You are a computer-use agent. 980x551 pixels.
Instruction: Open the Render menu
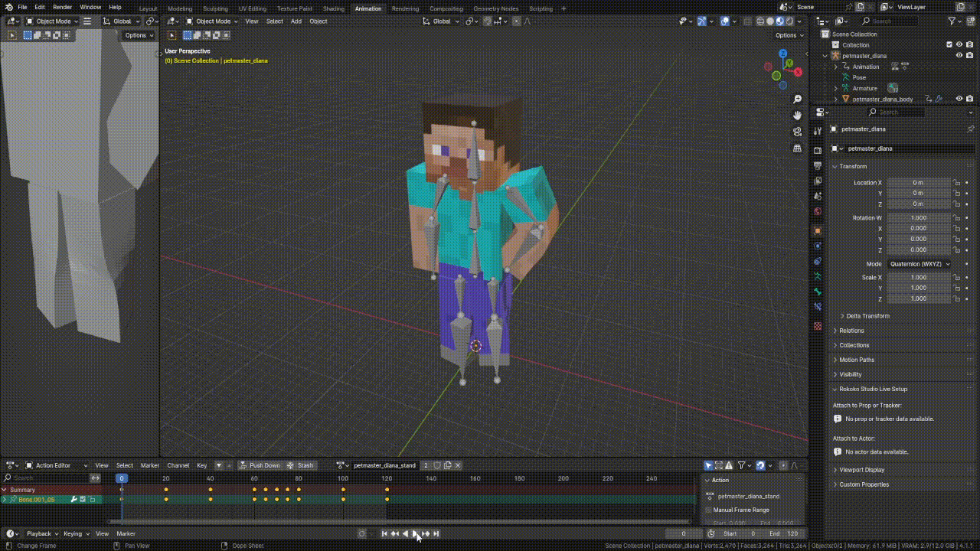tap(62, 7)
